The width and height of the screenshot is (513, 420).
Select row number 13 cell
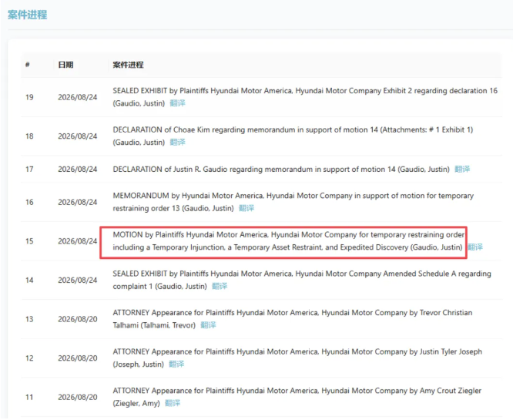click(29, 319)
